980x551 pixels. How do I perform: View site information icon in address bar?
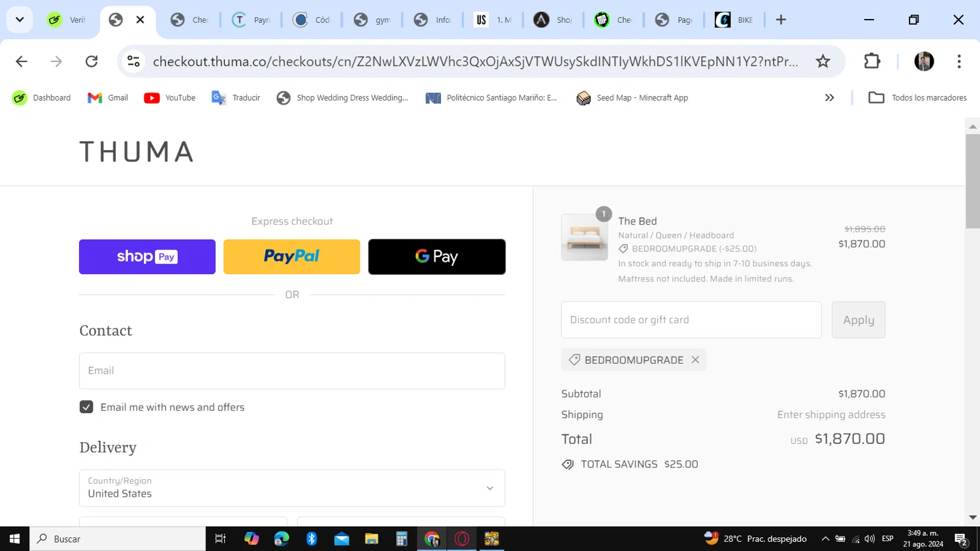point(133,61)
